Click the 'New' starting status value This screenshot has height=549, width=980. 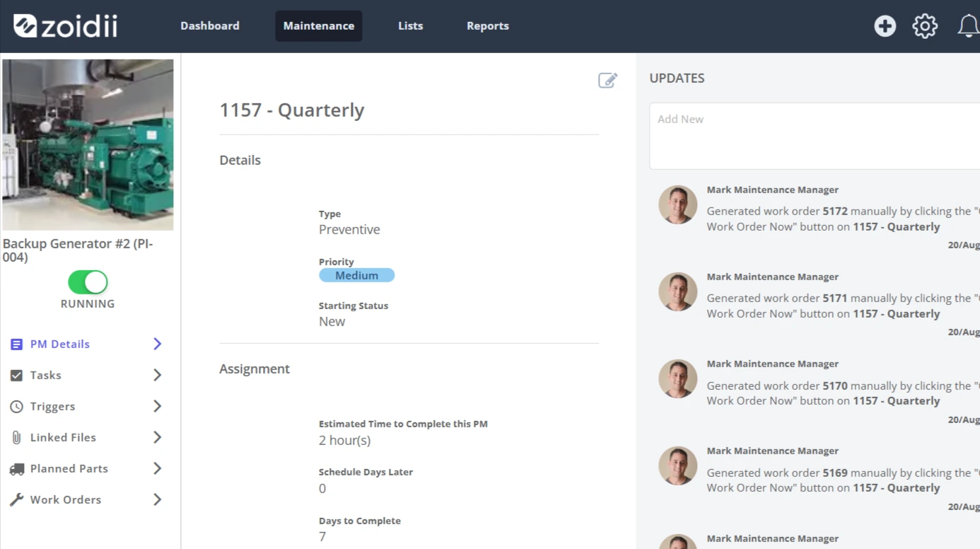tap(332, 321)
